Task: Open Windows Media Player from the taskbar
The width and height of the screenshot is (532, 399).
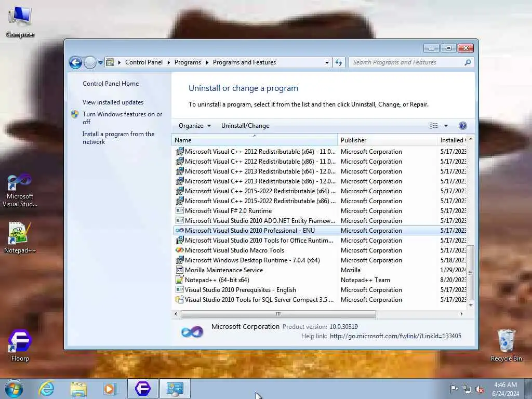Action: tap(109, 389)
